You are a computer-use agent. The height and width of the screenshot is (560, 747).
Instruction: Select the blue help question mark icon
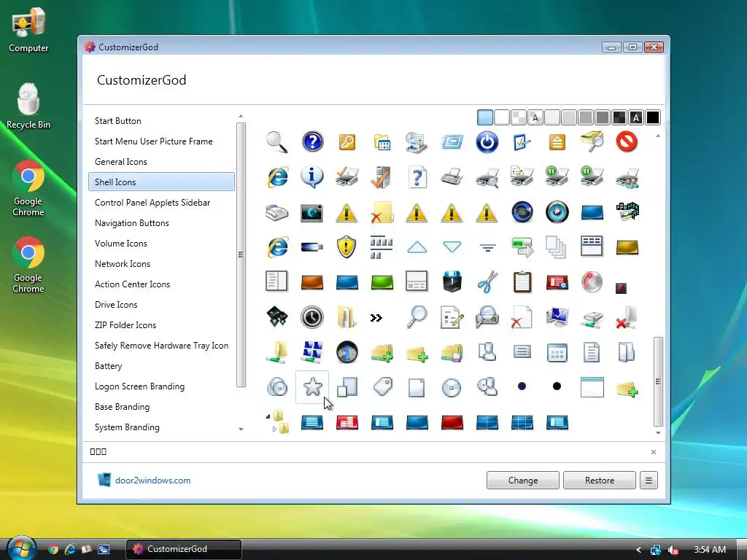coord(312,142)
